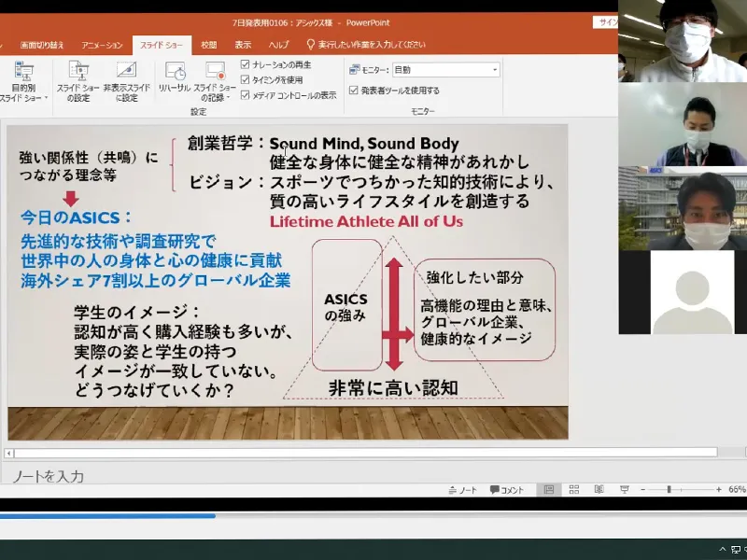The width and height of the screenshot is (747, 560).
Task: Switch to Slide Sorter view icon
Action: coord(574,489)
